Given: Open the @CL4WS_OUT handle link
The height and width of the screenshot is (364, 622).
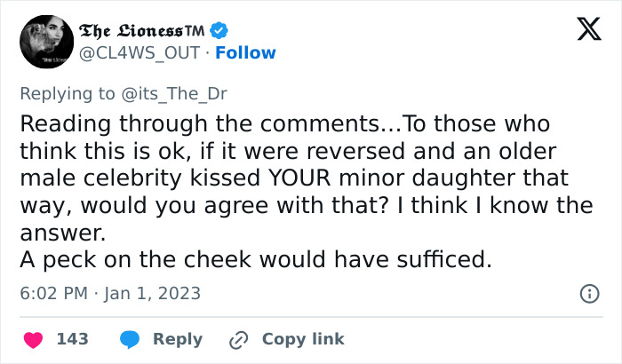Looking at the screenshot, I should click(x=139, y=52).
